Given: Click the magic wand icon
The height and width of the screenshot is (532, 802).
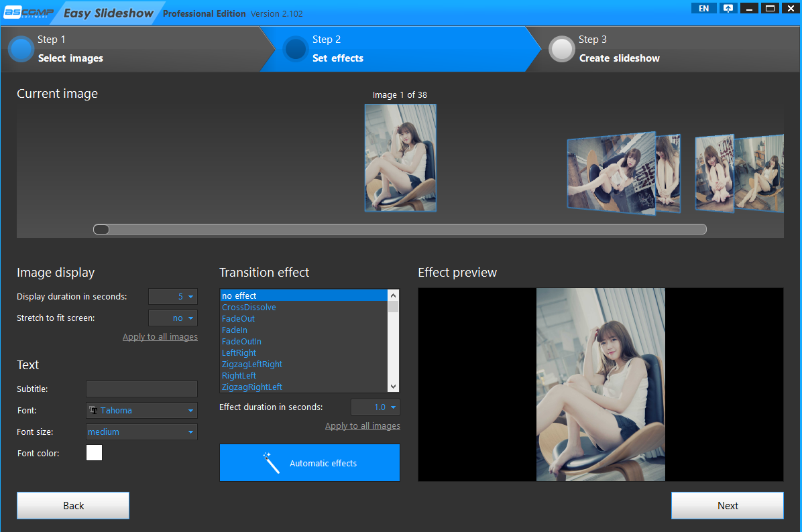Looking at the screenshot, I should (x=271, y=462).
